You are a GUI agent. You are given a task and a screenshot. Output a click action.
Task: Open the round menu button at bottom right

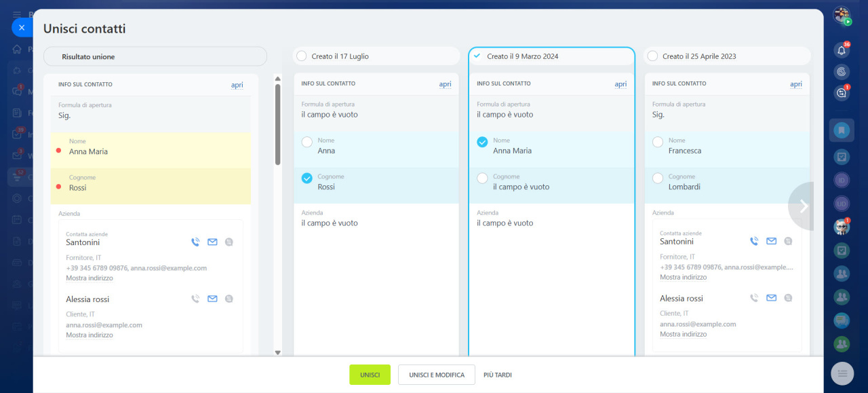[x=842, y=373]
